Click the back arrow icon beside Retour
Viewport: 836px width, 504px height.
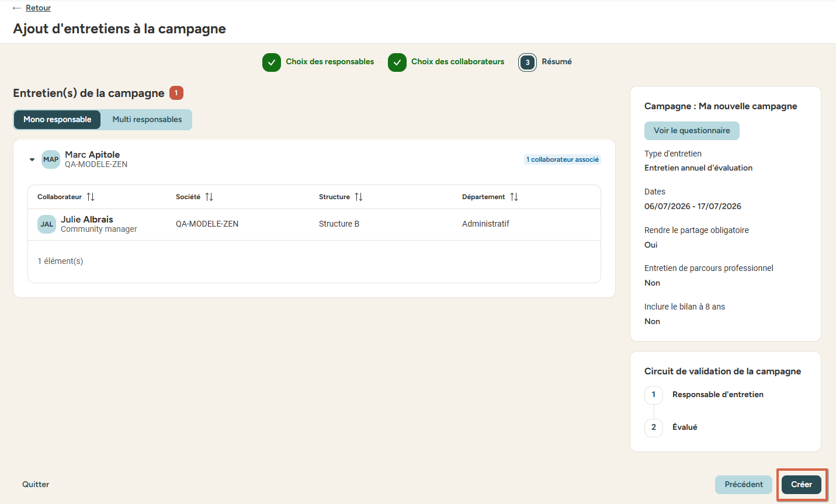pos(17,8)
